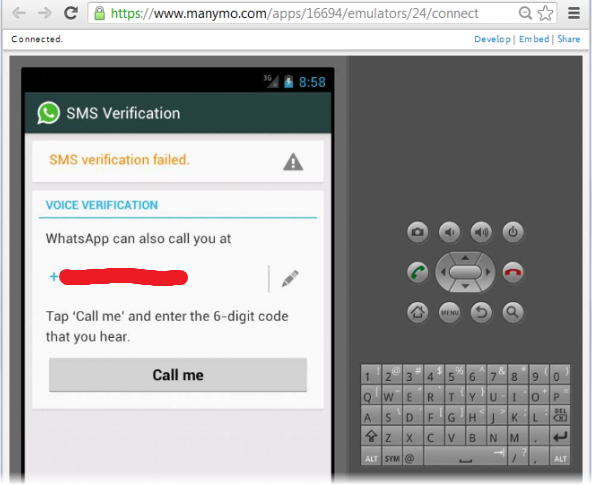Click the browser back arrow

(18, 14)
